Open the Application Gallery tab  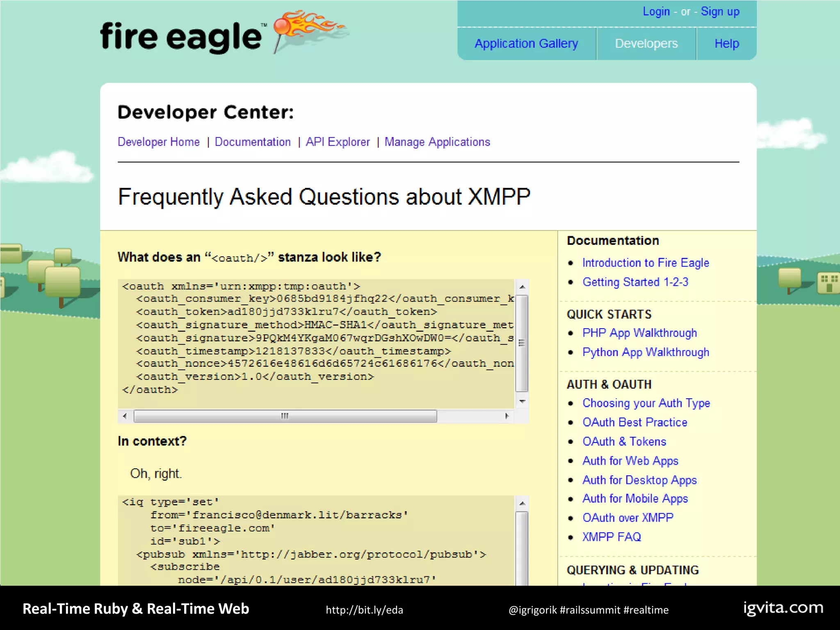[x=526, y=43]
